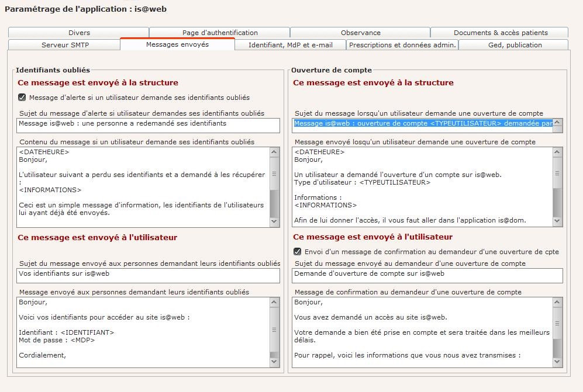Click 'Identifiant : <IDENTIFIANT>' line
Screen dimensions: 583x392
(x=66, y=332)
